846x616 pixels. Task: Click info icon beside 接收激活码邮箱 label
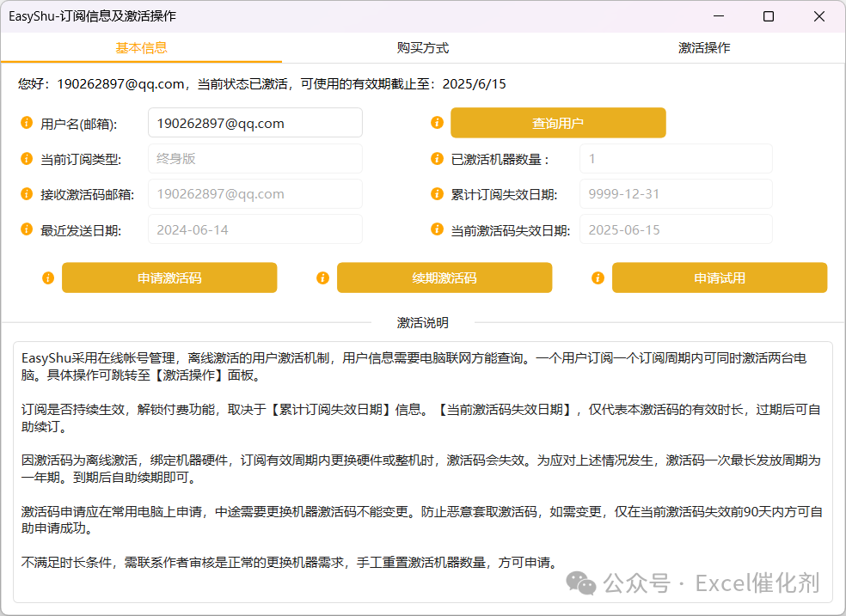click(x=27, y=193)
